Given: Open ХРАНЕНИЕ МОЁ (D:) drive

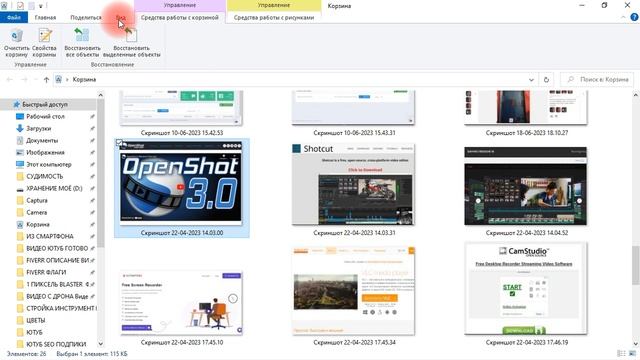Looking at the screenshot, I should pos(54,188).
